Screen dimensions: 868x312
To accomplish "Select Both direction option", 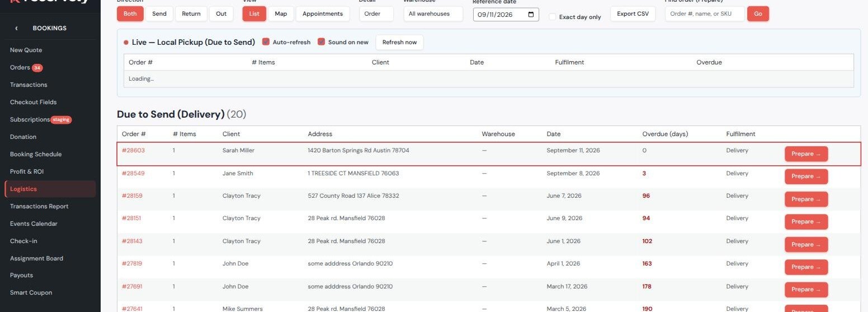I will [130, 14].
